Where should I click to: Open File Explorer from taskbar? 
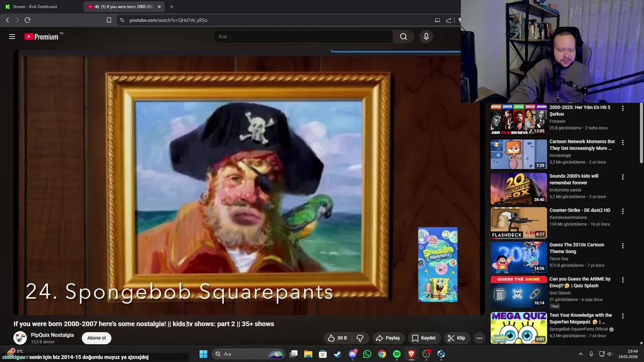308,354
